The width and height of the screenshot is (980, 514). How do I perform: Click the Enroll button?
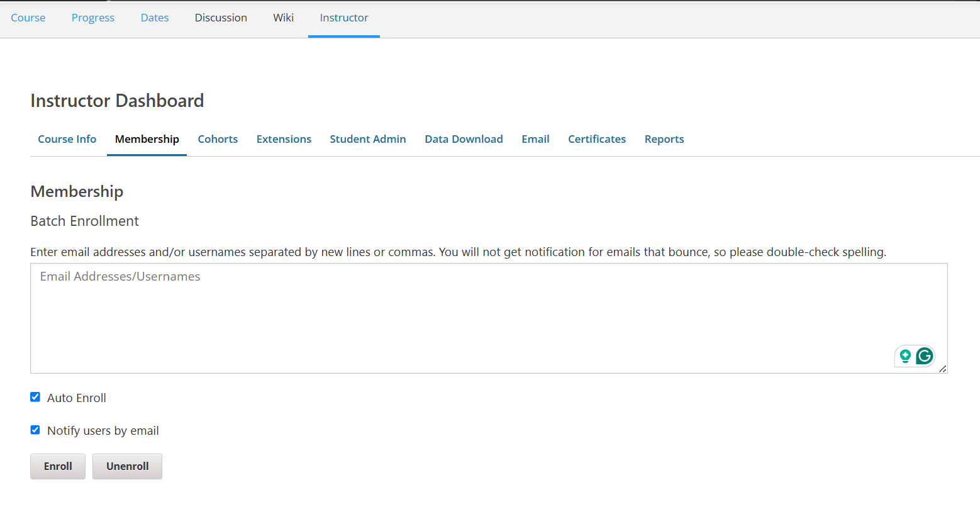pyautogui.click(x=58, y=466)
